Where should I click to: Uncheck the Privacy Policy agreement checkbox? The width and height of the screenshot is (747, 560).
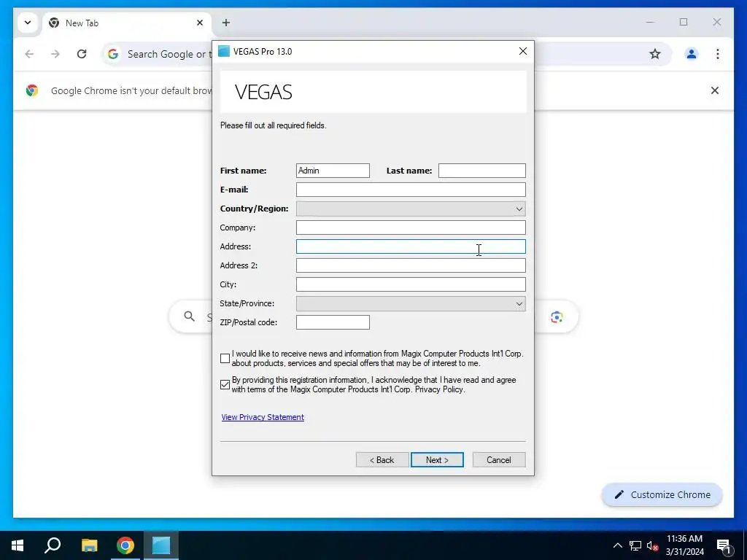tap(225, 384)
